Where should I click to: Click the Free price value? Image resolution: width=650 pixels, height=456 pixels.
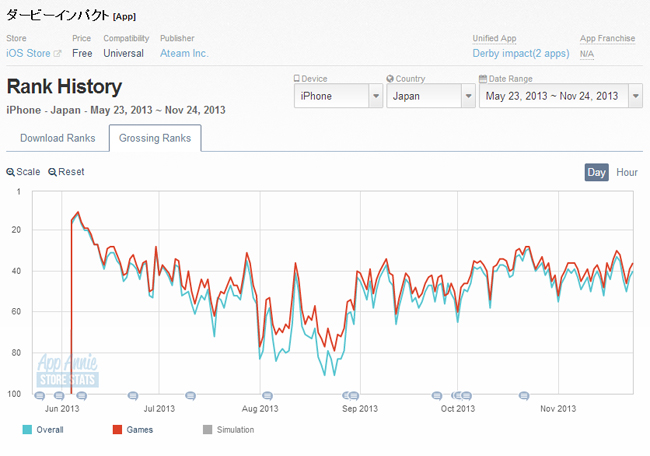82,53
